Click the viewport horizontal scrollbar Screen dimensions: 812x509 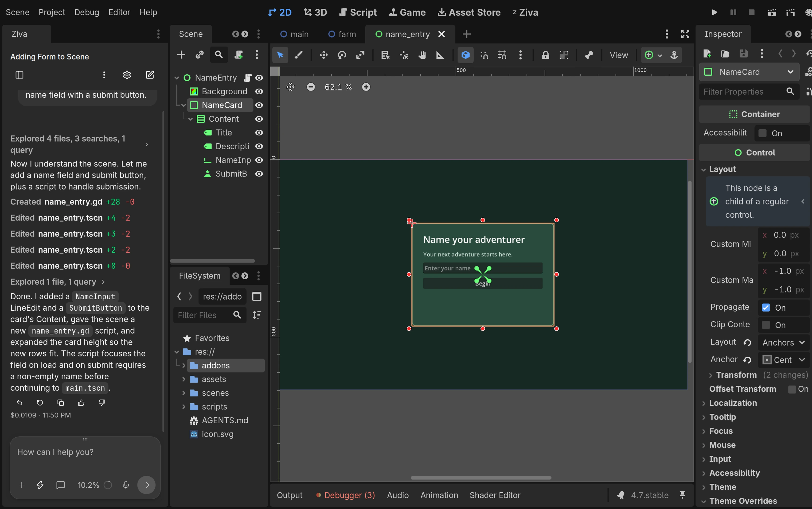coord(481,478)
